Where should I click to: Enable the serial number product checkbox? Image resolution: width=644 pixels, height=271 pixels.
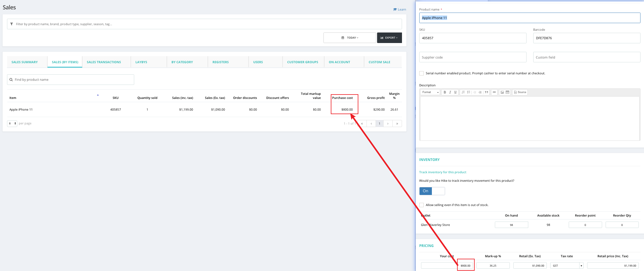point(421,73)
